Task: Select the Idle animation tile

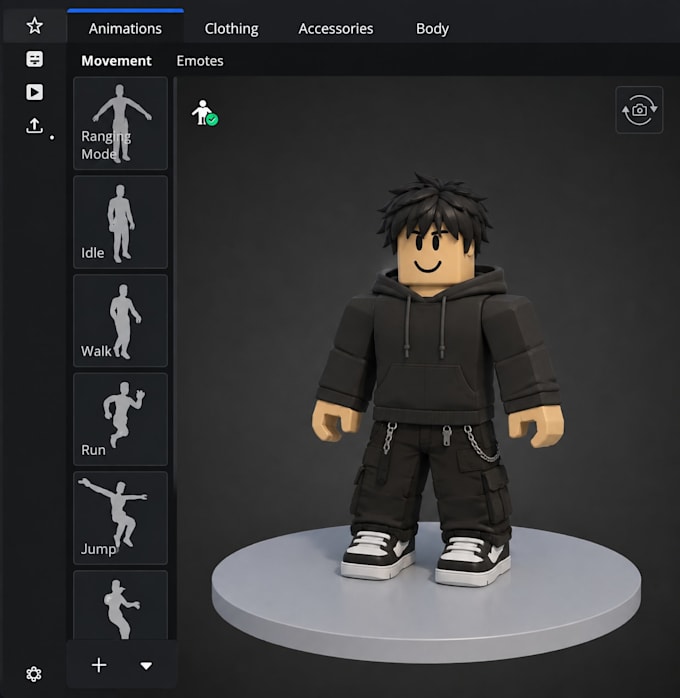Action: click(120, 222)
